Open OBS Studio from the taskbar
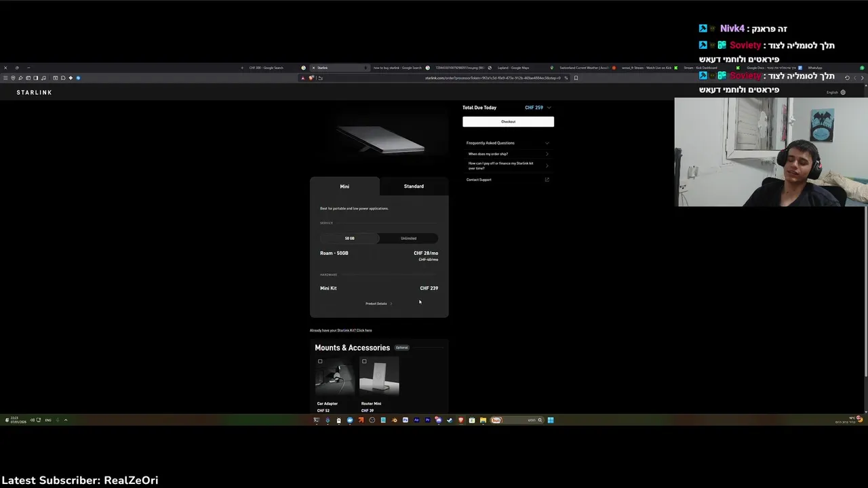Screen dimensions: 868x488 pos(372,420)
